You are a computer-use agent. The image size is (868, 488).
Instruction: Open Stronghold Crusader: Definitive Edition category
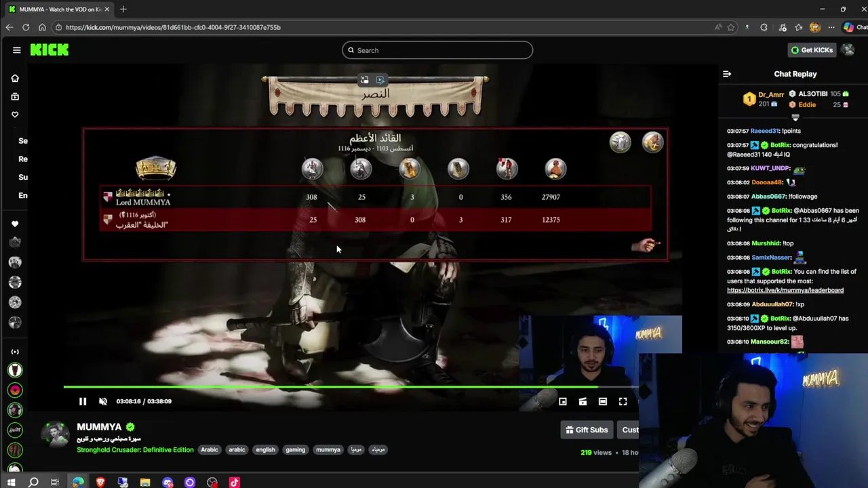click(x=135, y=449)
